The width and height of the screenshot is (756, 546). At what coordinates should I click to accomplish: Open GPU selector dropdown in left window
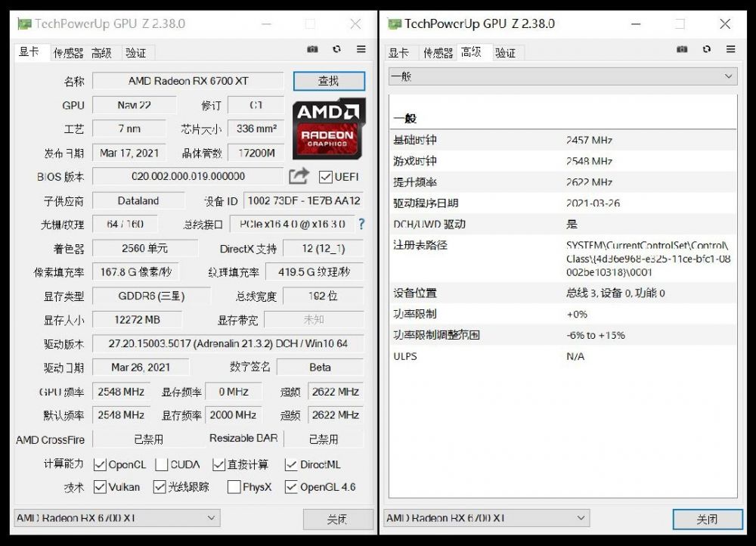click(x=116, y=518)
